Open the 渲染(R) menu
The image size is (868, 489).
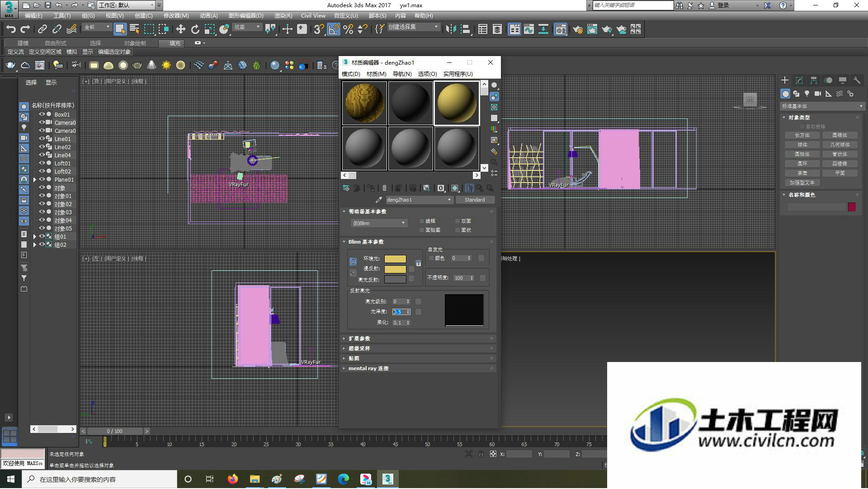pyautogui.click(x=283, y=16)
